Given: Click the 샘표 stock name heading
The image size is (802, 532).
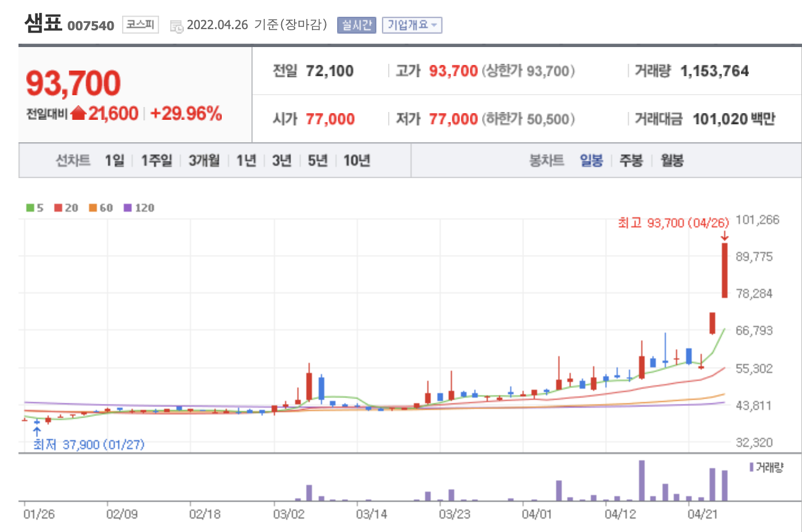Looking at the screenshot, I should coord(43,23).
